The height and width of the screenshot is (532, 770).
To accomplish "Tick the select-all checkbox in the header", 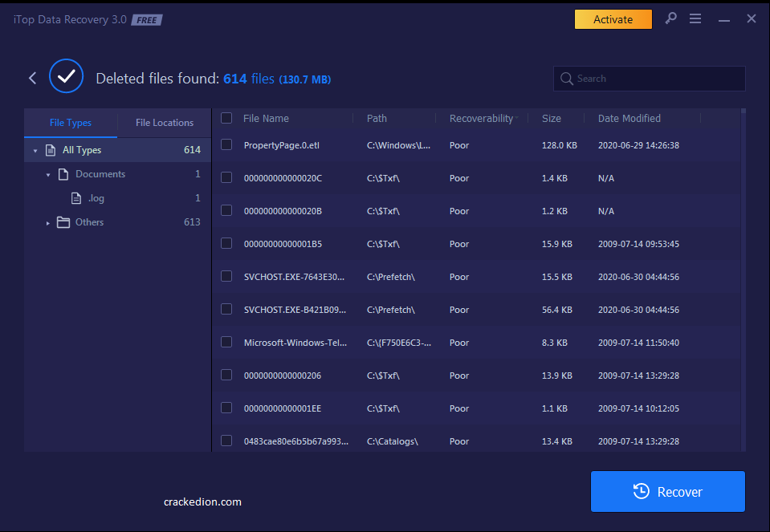I will pyautogui.click(x=226, y=118).
